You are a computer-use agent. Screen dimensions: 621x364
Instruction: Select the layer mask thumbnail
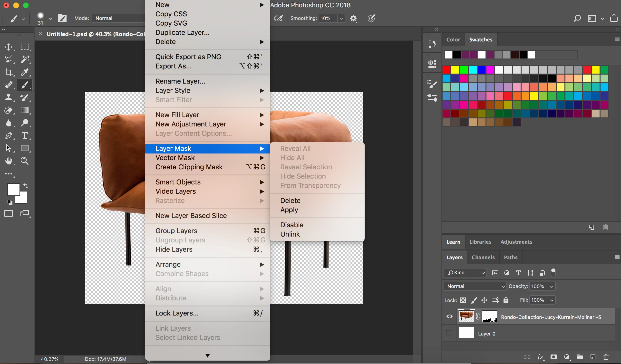[489, 316]
